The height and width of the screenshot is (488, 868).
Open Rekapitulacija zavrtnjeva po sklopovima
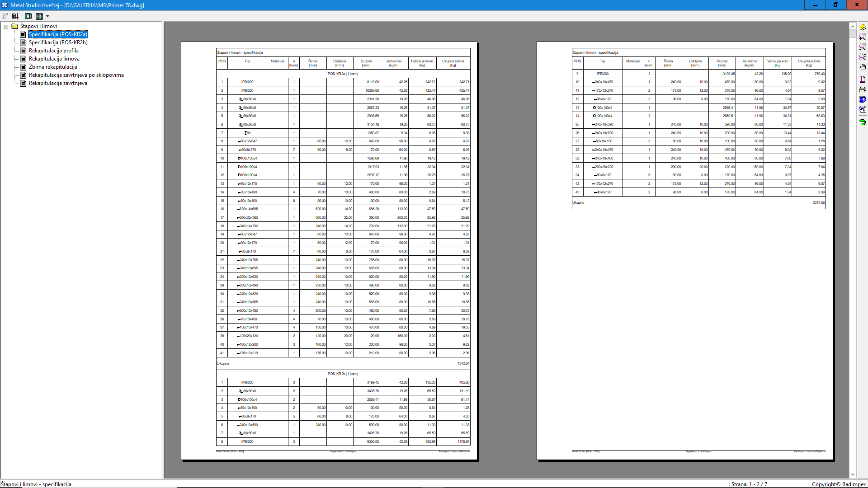76,75
